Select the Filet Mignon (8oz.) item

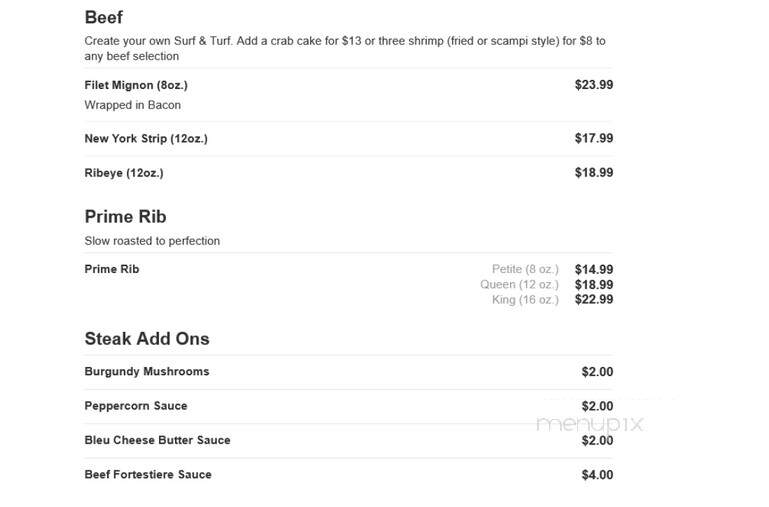pos(136,85)
